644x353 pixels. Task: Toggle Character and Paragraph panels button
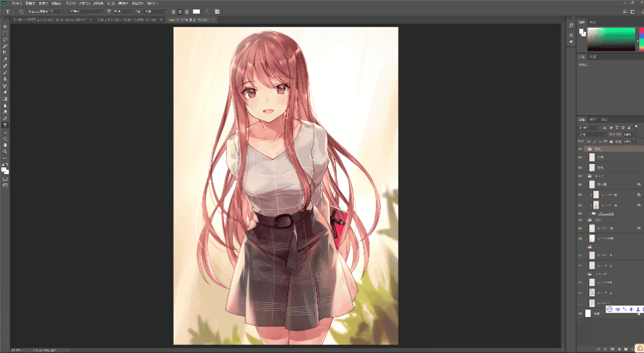click(217, 12)
